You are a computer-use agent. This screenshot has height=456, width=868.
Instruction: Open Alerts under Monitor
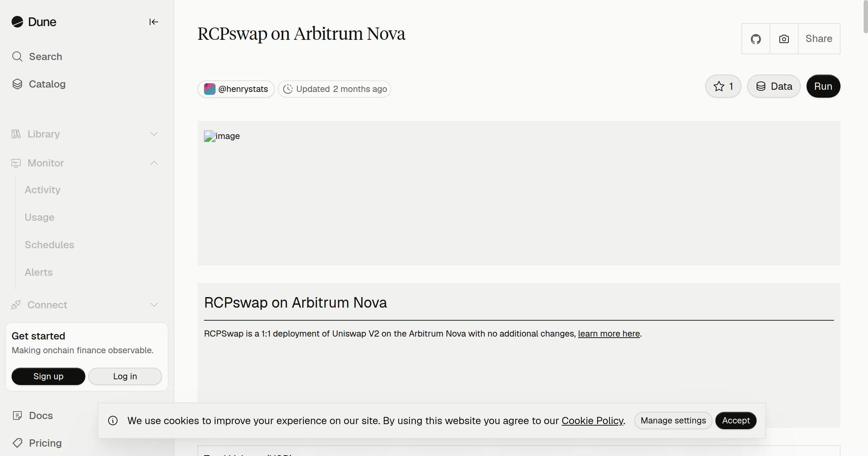click(x=39, y=272)
